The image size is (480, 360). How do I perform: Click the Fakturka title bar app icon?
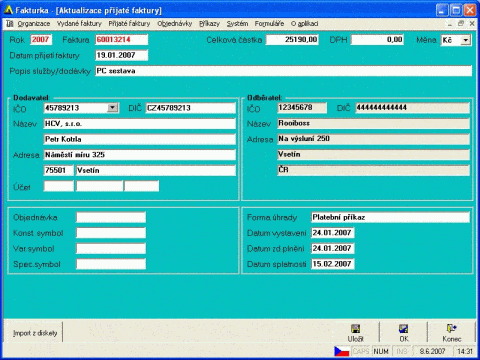[8, 10]
